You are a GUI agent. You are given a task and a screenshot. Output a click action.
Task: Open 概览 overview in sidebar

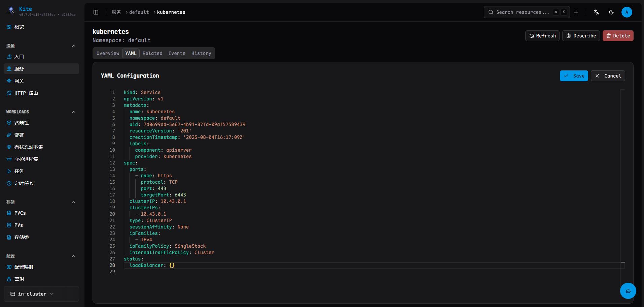19,27
